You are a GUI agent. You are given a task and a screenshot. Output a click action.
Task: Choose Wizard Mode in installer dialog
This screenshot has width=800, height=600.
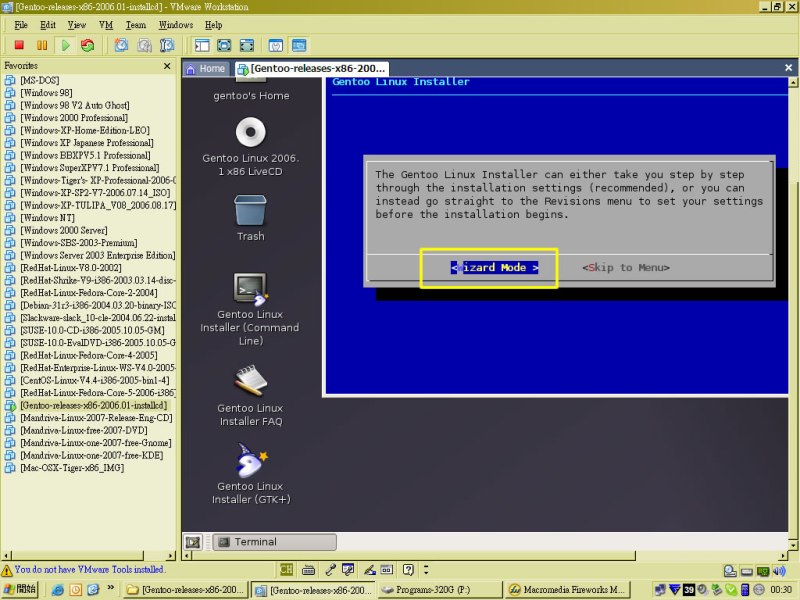(494, 267)
